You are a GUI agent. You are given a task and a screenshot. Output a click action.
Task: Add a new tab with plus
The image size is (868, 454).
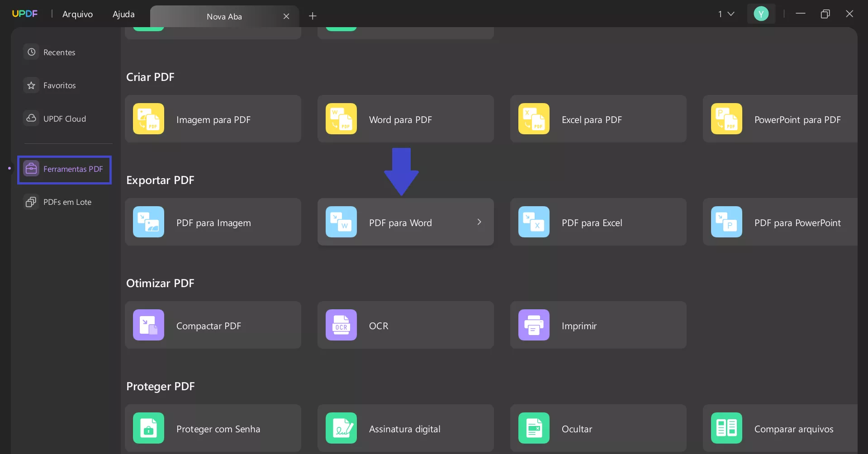pos(313,16)
